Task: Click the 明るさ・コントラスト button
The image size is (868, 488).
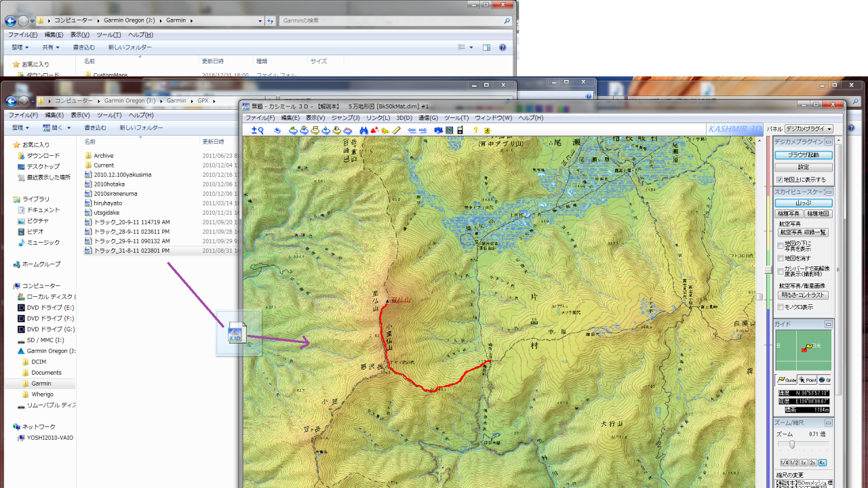Action: [x=803, y=295]
